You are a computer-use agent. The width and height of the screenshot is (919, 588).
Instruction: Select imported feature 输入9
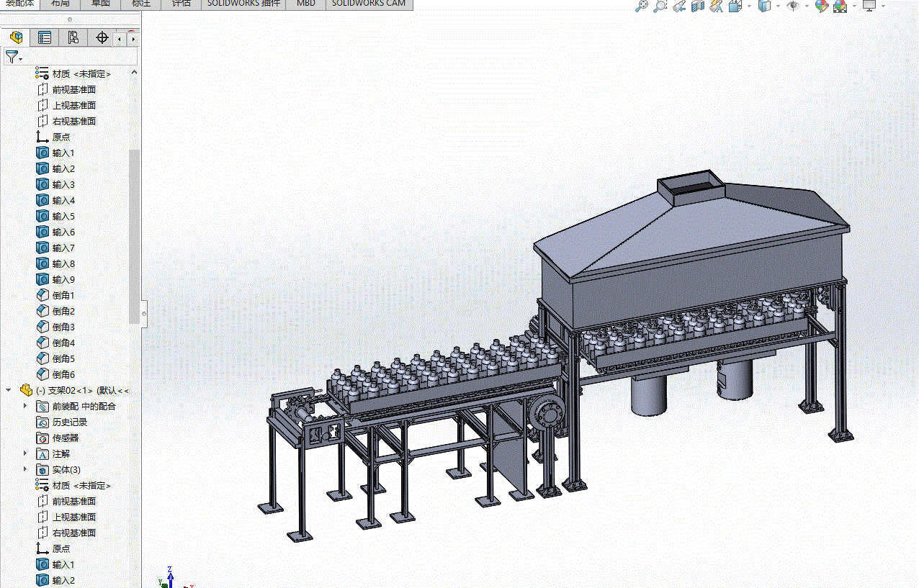55,279
